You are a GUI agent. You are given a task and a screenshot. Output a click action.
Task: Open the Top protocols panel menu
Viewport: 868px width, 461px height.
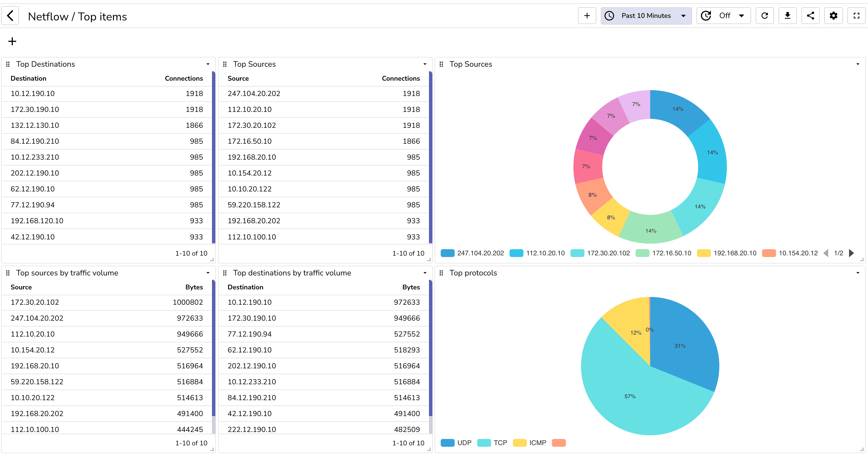pyautogui.click(x=858, y=273)
